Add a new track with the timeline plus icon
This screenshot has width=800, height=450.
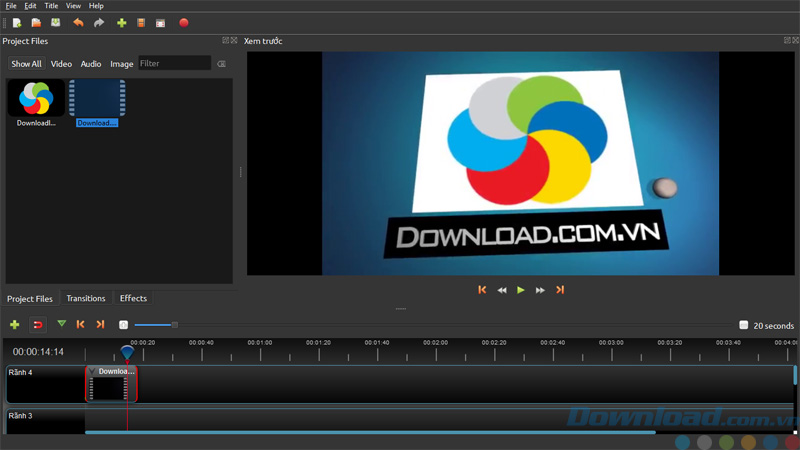[x=15, y=325]
